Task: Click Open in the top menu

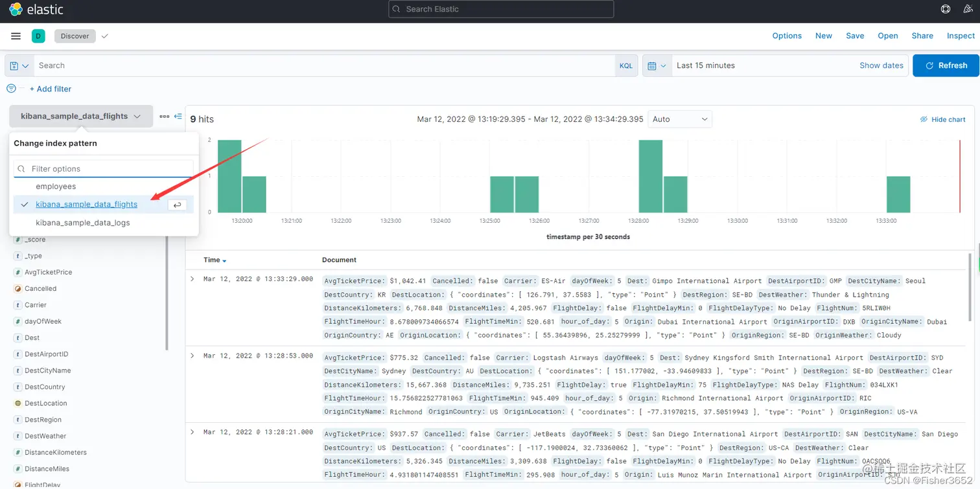Action: [888, 36]
